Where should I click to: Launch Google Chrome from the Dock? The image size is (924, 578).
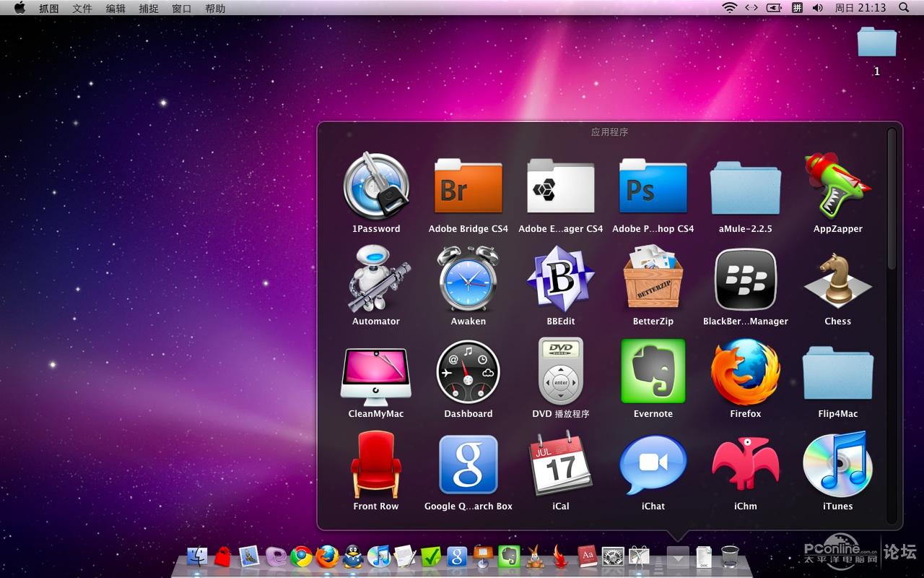click(x=301, y=556)
